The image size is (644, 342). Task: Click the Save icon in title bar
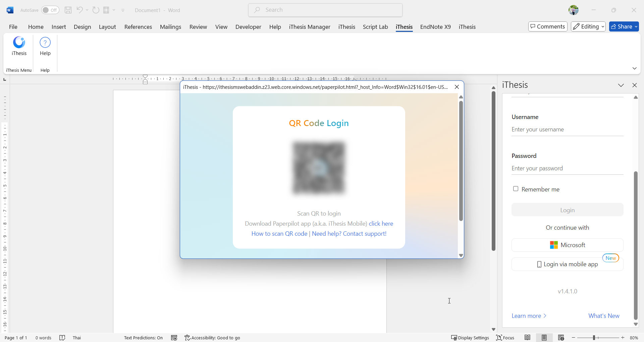tap(68, 10)
